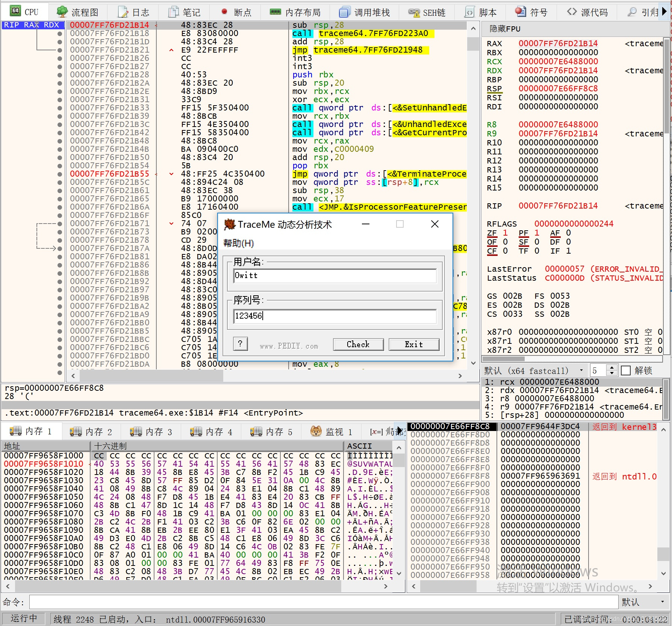This screenshot has width=672, height=626.
Task: Increase the argument count stepper value
Action: pyautogui.click(x=613, y=367)
